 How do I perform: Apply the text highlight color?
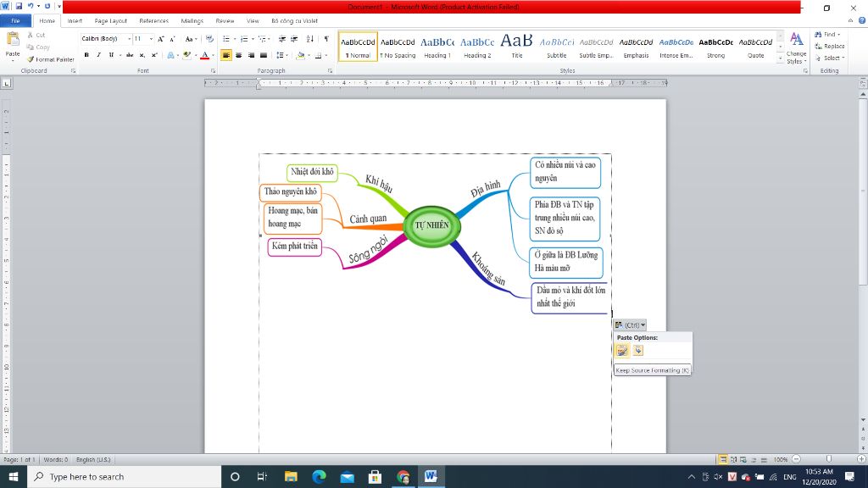pos(187,55)
